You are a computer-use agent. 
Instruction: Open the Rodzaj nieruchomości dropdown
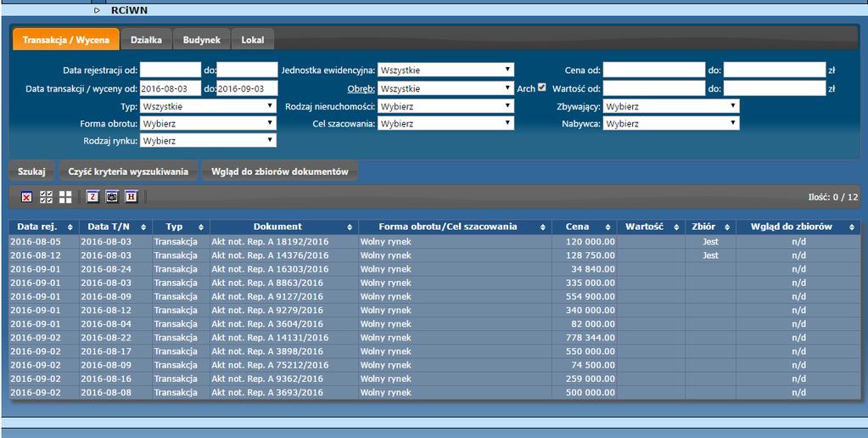point(445,106)
